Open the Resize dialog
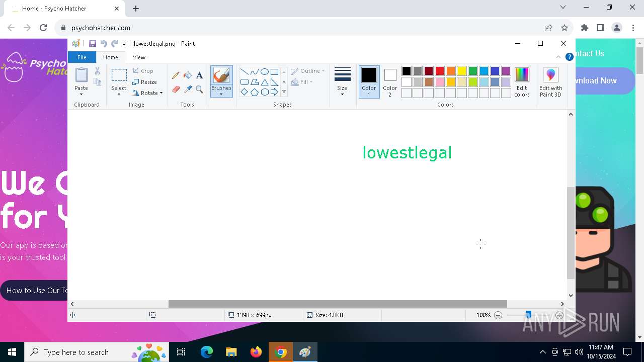The height and width of the screenshot is (362, 644). 144,82
